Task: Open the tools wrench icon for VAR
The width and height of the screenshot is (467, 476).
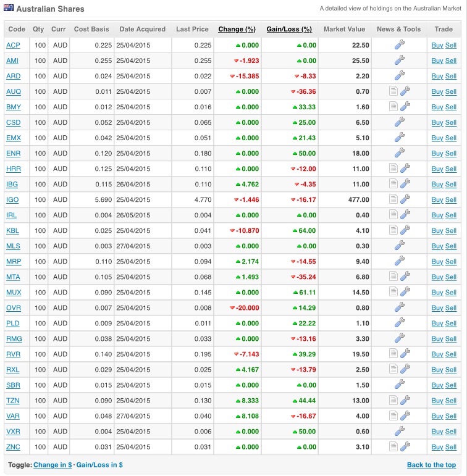Action: pos(405,415)
